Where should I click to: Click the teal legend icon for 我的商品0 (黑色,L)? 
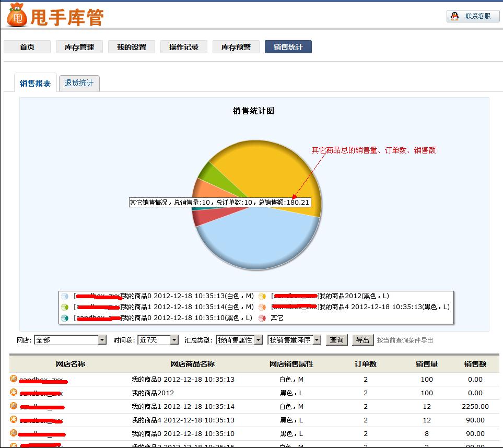pyautogui.click(x=65, y=318)
